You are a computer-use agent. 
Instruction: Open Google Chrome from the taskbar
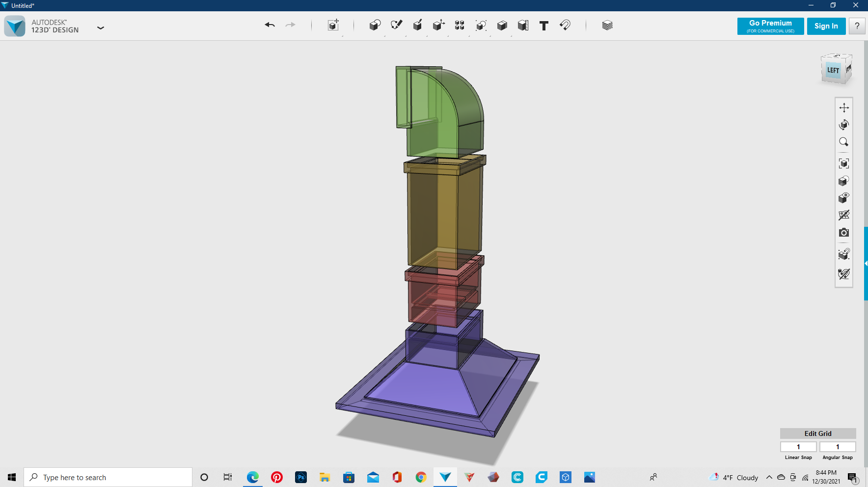pos(421,477)
